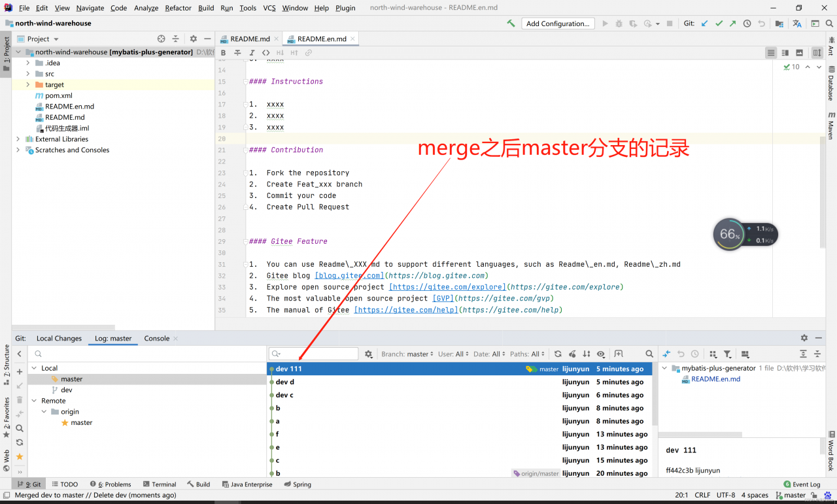Image resolution: width=837 pixels, height=504 pixels.
Task: Open the Navigate menu
Action: 90,8
